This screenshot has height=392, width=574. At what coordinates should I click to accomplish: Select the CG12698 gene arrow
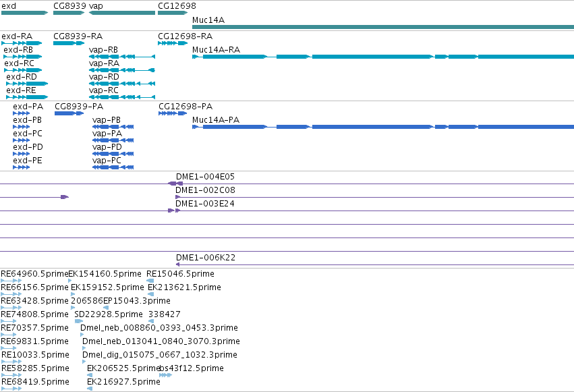point(173,13)
